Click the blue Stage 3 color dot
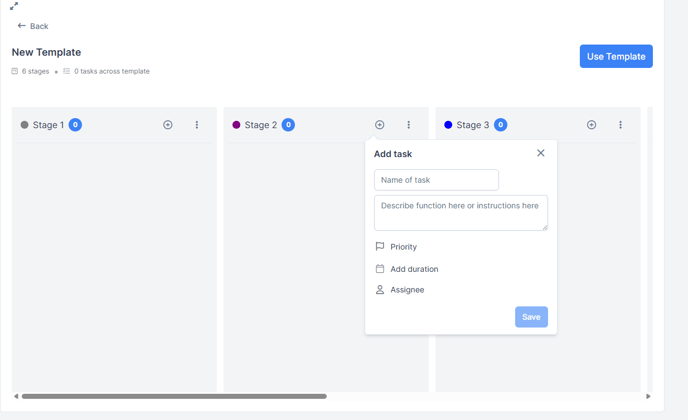 [x=448, y=125]
